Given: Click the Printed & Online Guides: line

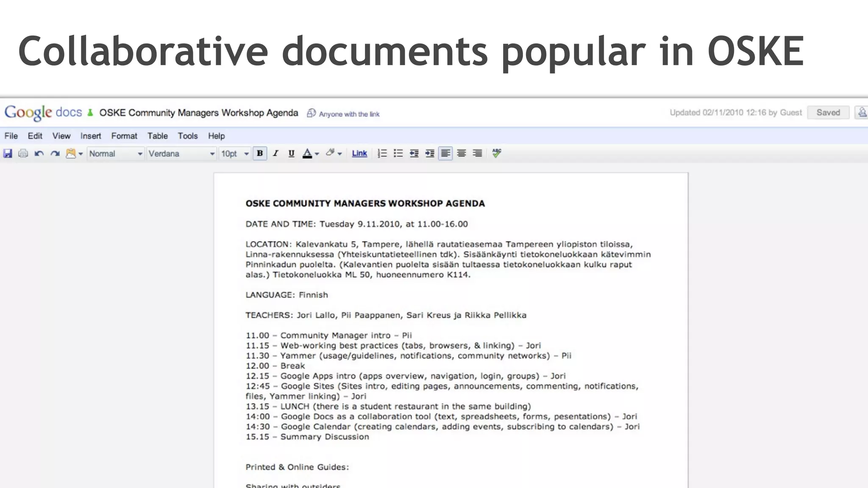Looking at the screenshot, I should 297,467.
